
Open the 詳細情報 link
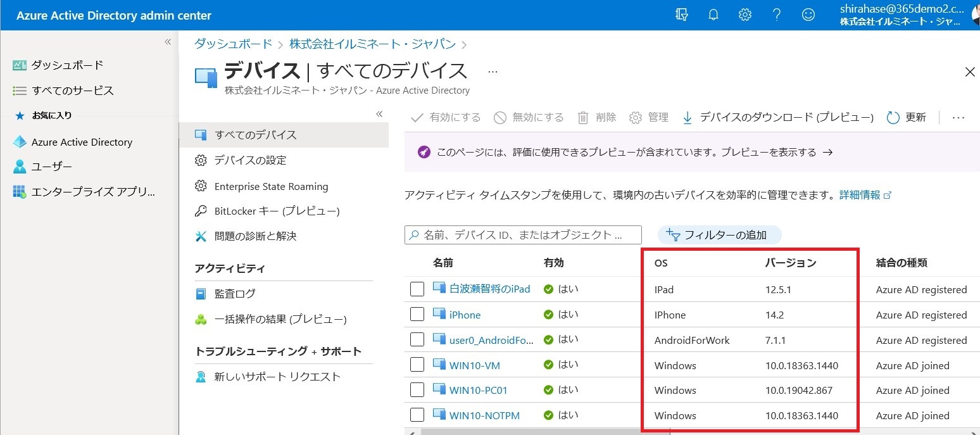(865, 195)
